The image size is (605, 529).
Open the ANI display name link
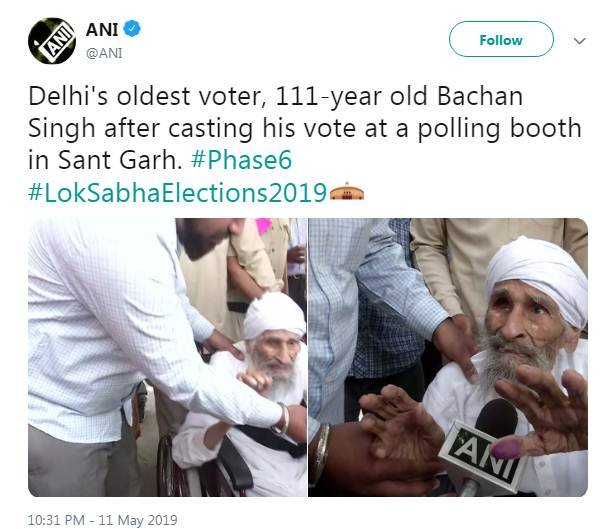click(x=100, y=31)
